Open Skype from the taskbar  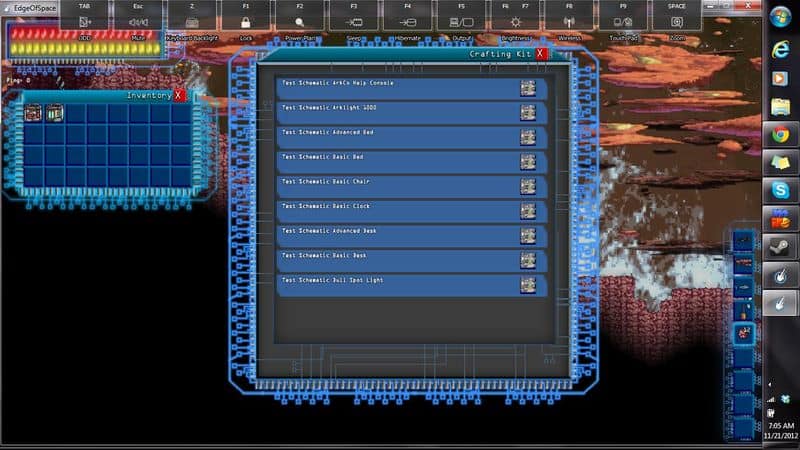(781, 190)
